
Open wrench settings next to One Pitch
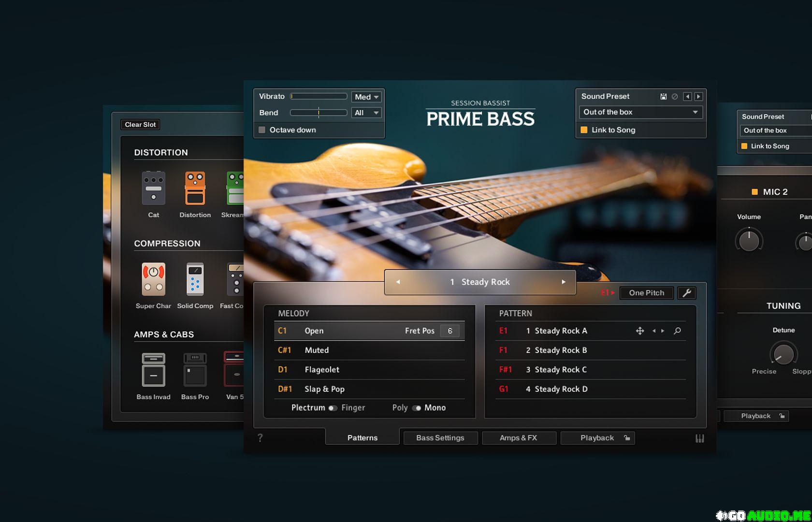point(687,293)
